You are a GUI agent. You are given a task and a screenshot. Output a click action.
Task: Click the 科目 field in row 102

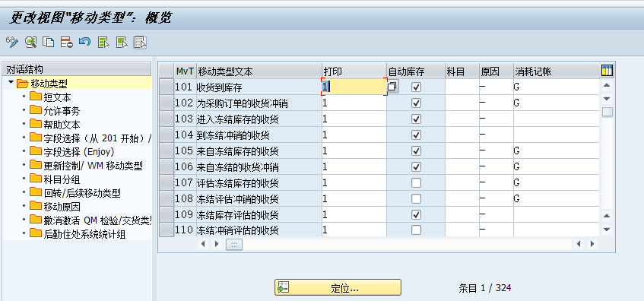coord(462,103)
